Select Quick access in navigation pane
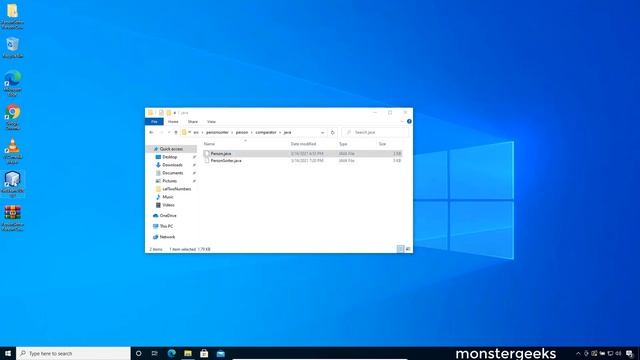Screen dimensions: 640x360 [171, 149]
